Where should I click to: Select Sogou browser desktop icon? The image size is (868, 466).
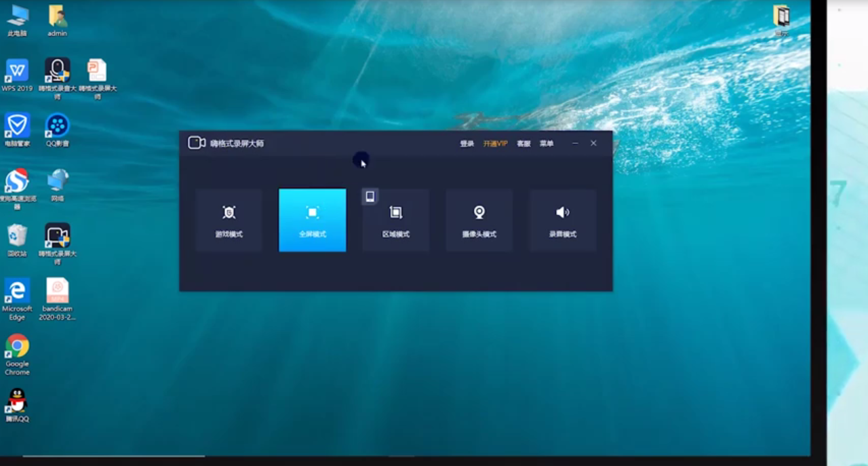17,189
